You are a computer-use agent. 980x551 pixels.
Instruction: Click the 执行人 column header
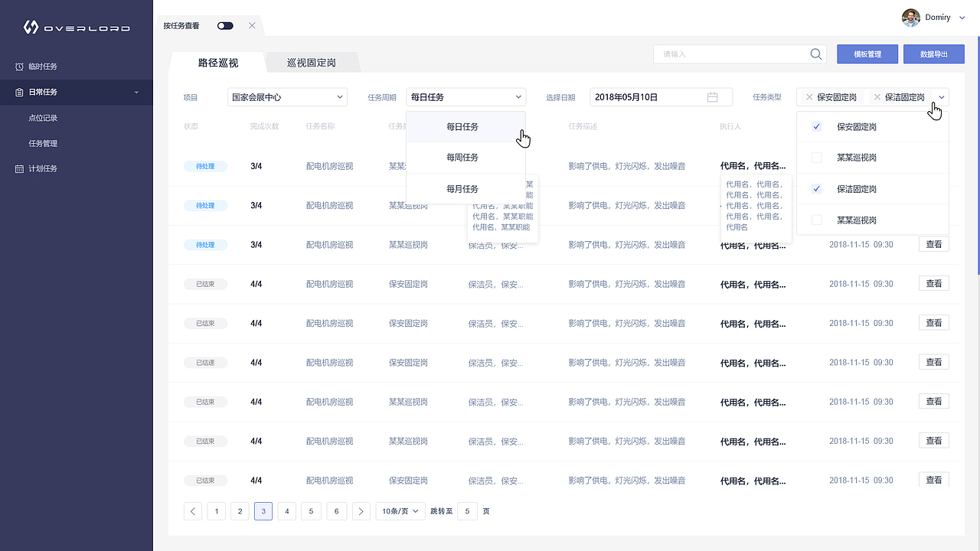click(x=730, y=126)
